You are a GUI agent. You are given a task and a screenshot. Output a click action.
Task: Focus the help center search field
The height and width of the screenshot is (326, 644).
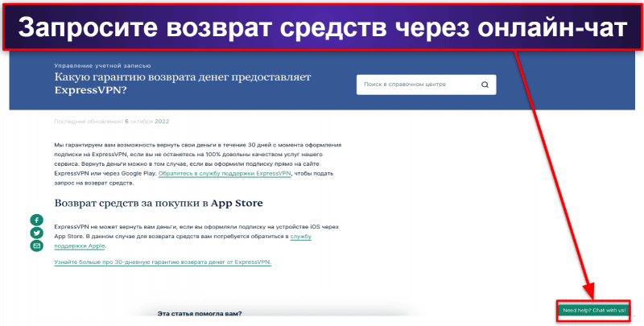pyautogui.click(x=426, y=85)
